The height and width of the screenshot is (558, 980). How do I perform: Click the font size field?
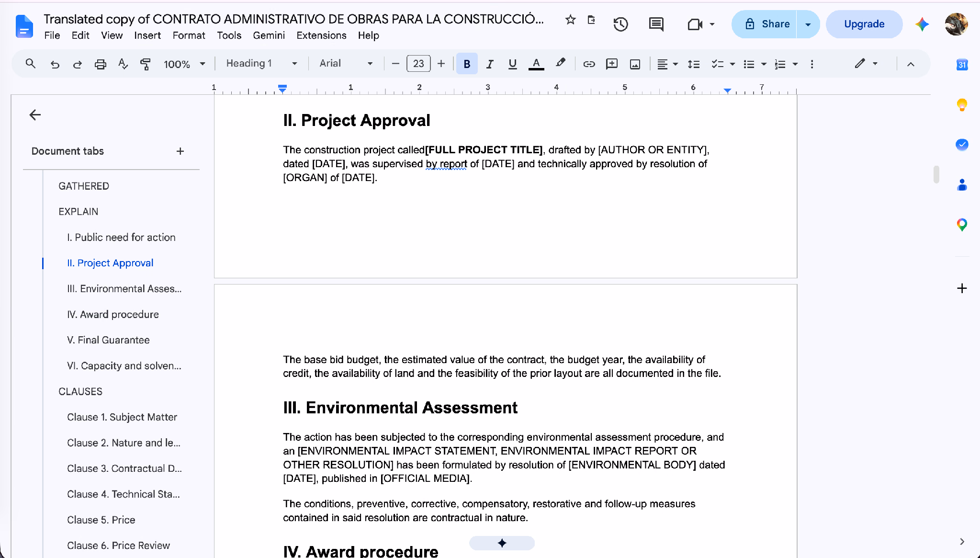coord(418,64)
